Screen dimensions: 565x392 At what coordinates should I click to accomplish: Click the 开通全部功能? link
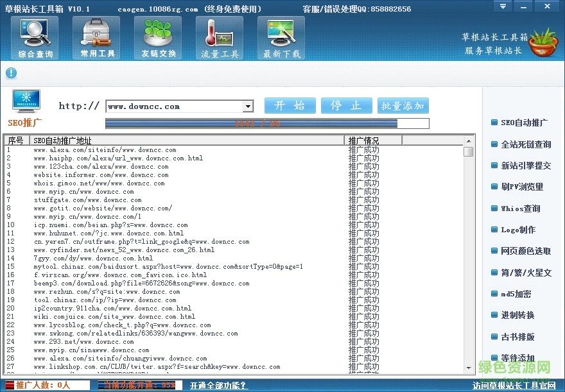(x=216, y=386)
